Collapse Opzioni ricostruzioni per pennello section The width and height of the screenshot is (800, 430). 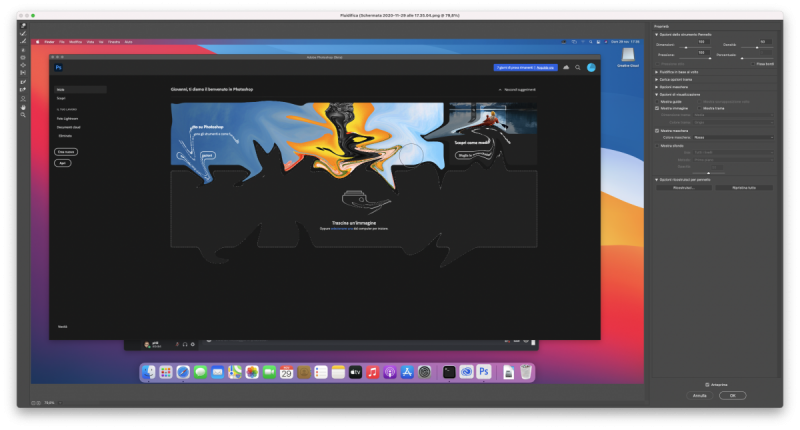[x=657, y=180]
